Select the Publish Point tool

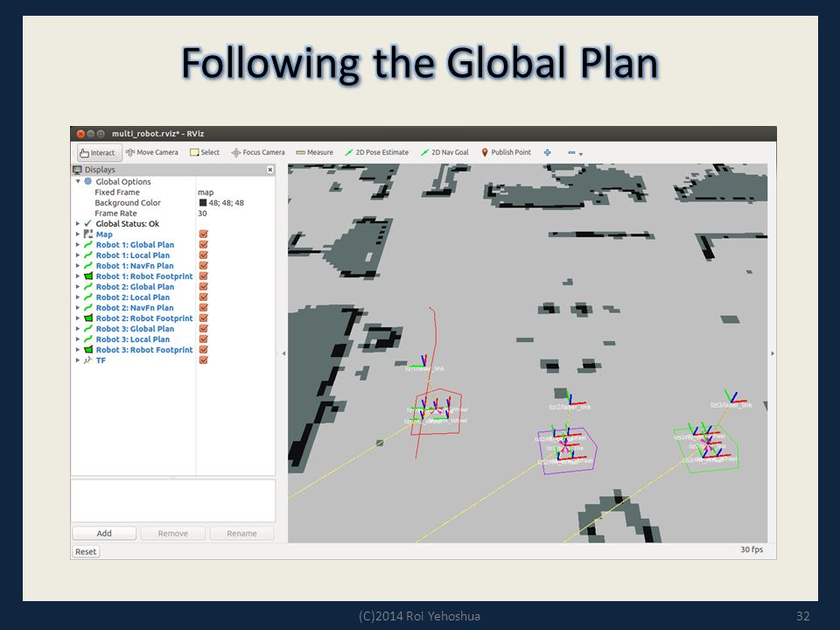[507, 152]
